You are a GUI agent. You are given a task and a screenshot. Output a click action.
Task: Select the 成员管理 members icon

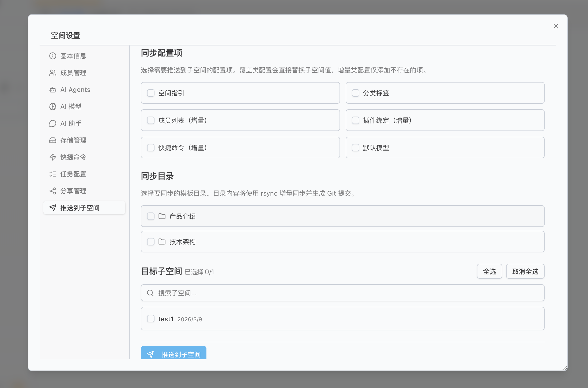tap(52, 72)
